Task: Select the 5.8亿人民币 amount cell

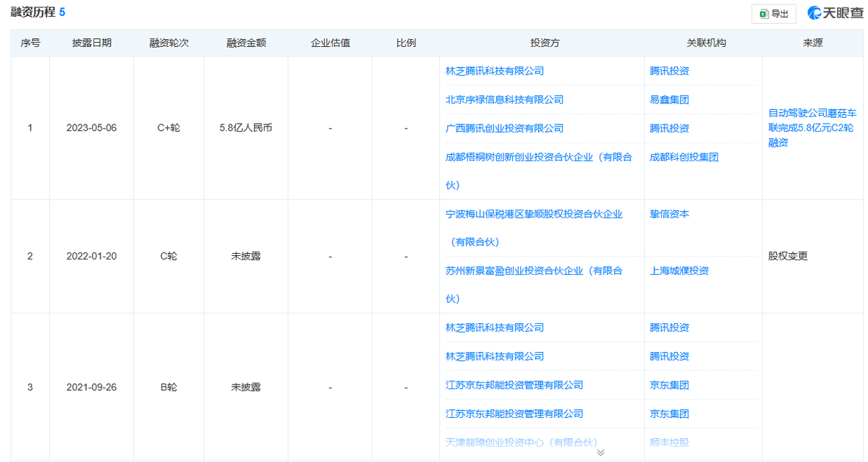Action: [x=246, y=128]
